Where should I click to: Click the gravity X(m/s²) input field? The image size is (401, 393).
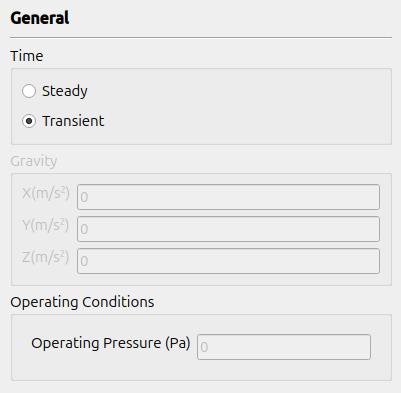[228, 197]
